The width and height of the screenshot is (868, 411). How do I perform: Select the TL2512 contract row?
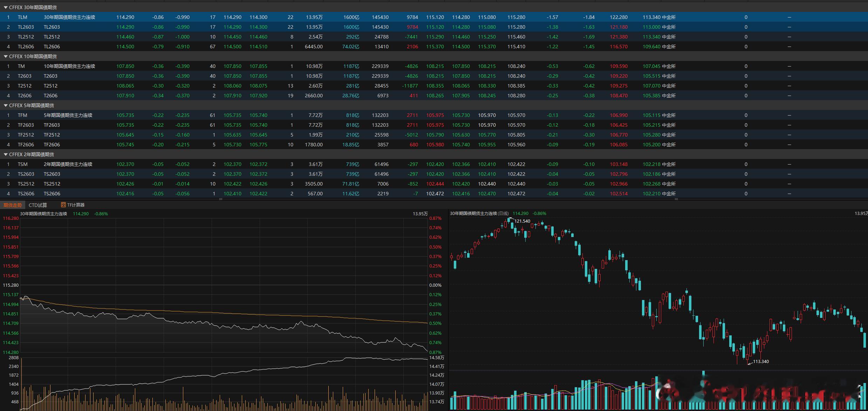coord(52,37)
